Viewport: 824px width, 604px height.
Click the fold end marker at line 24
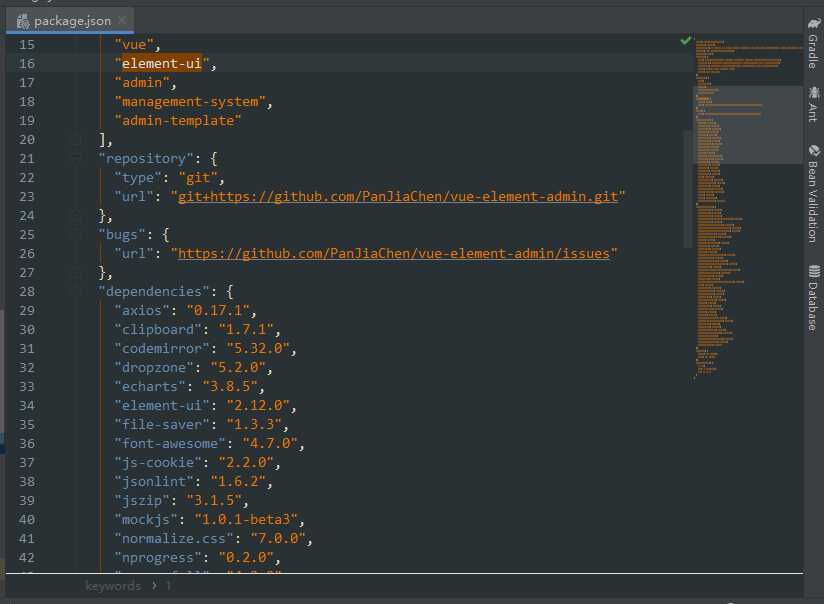pos(75,216)
